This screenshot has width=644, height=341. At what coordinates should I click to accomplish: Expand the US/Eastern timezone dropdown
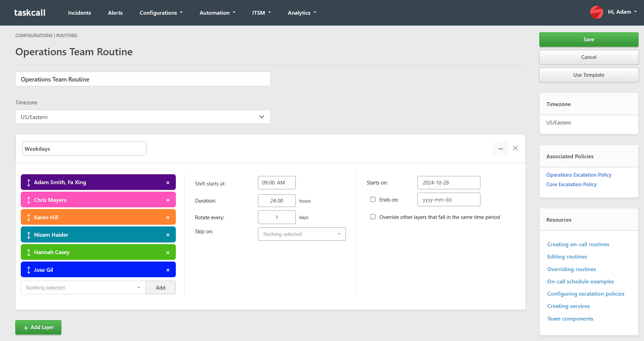(x=143, y=117)
